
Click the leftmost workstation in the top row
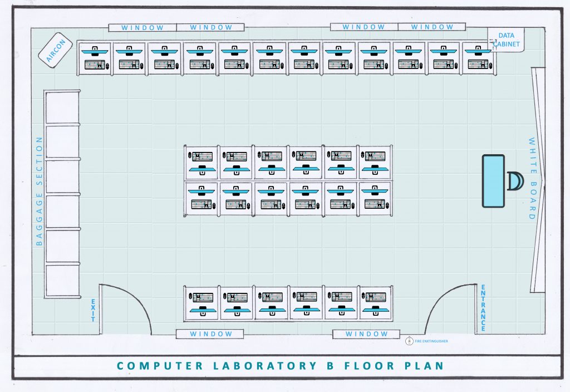(x=95, y=58)
